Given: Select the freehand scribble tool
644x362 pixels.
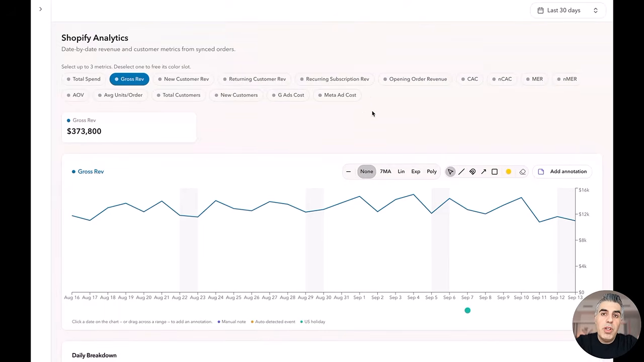Looking at the screenshot, I should [x=472, y=171].
